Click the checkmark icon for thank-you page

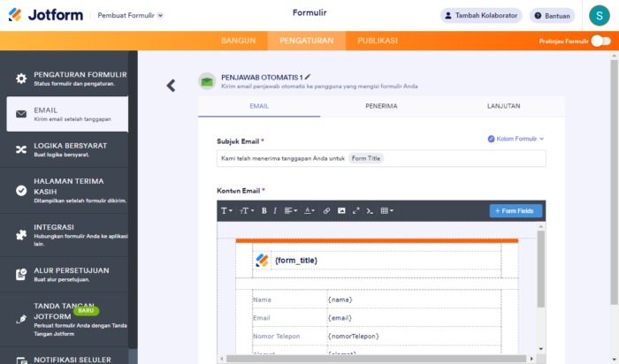[x=21, y=191]
